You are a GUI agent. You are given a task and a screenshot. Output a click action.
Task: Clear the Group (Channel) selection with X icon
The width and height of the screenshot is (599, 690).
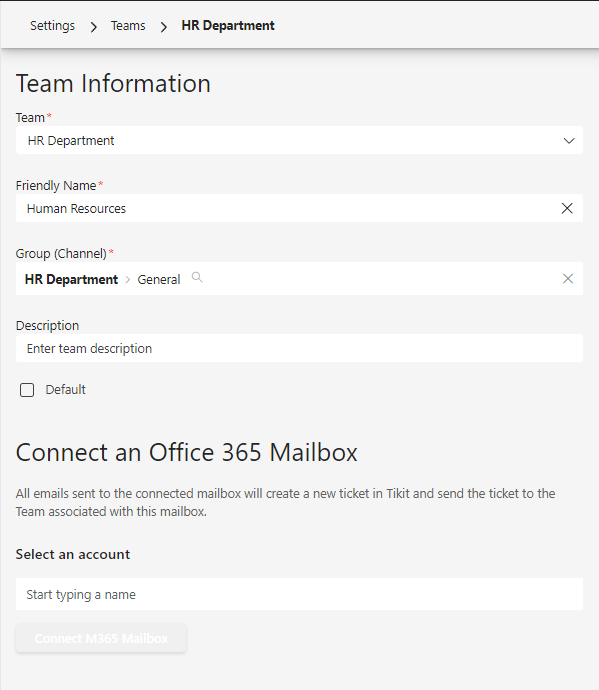(x=568, y=279)
